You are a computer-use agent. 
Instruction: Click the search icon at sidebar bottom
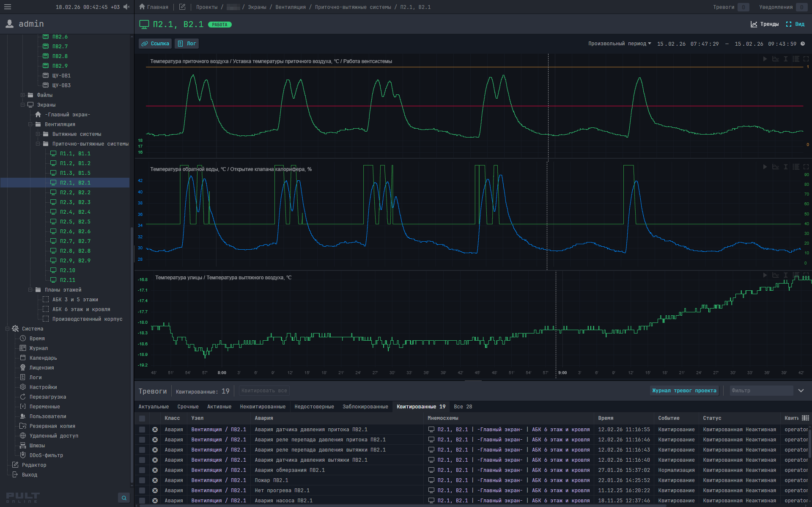tap(124, 498)
